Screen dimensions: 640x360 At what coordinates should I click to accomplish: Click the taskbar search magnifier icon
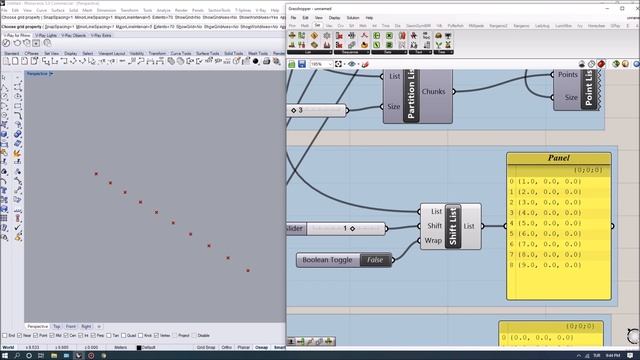[17, 356]
